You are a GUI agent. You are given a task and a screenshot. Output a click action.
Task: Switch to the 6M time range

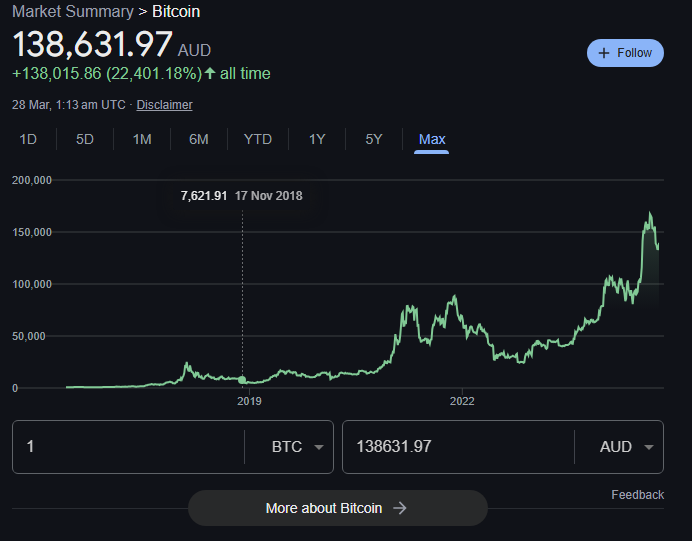[x=199, y=139]
